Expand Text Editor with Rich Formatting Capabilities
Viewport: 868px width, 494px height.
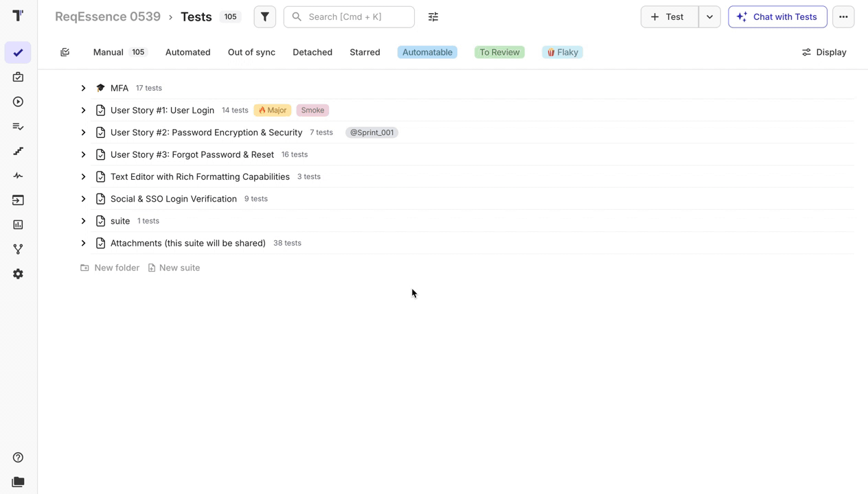coord(83,176)
